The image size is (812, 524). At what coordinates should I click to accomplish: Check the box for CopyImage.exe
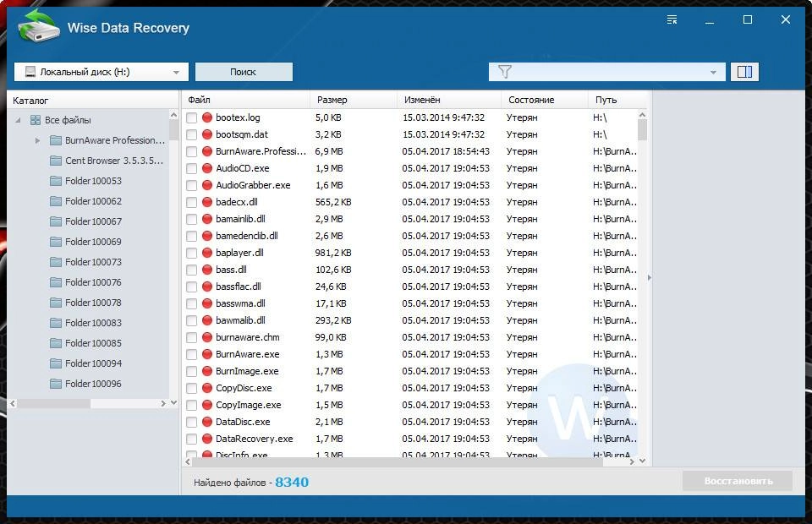(x=192, y=405)
